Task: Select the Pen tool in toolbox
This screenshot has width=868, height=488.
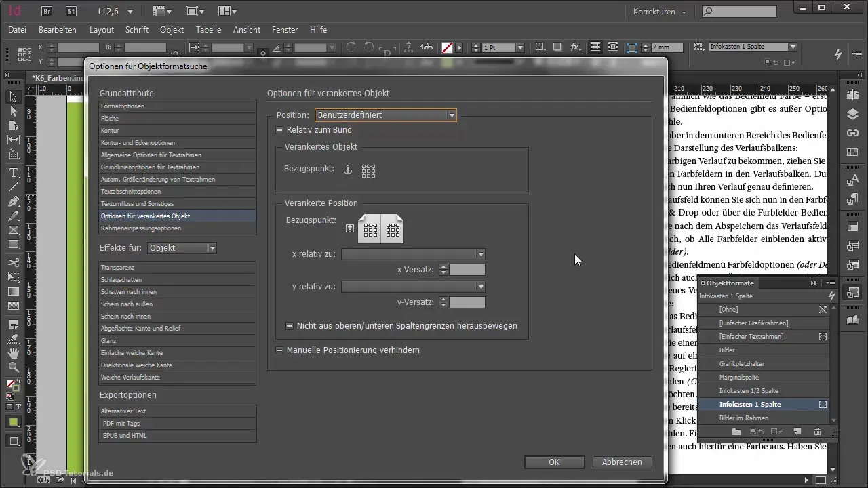Action: 13,202
